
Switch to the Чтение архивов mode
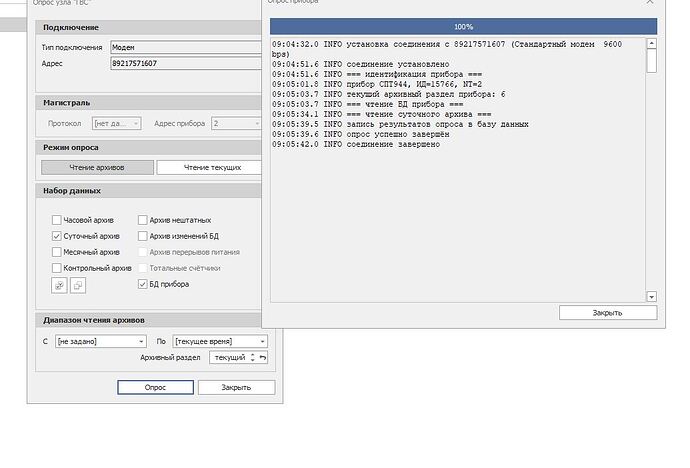[98, 167]
